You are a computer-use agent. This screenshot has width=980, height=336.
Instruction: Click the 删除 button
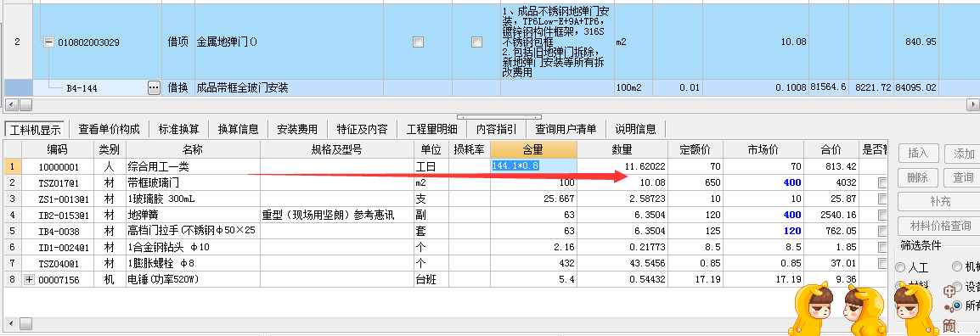point(917,177)
